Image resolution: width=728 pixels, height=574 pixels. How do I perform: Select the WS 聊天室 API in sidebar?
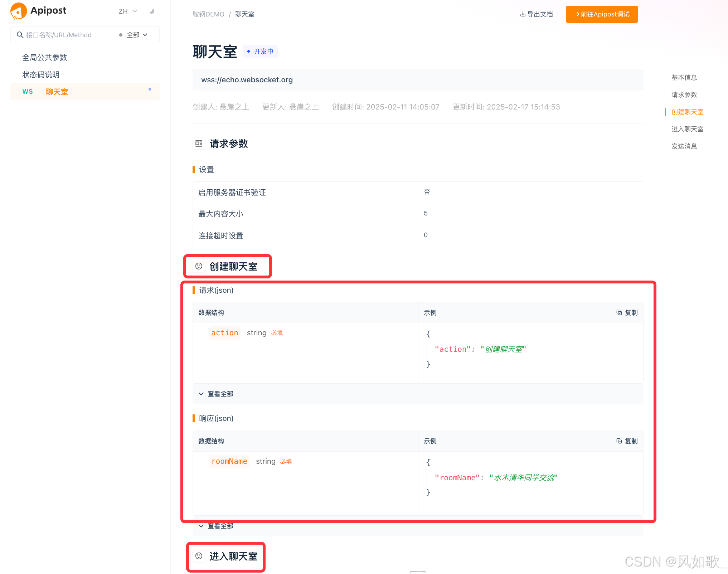click(57, 92)
